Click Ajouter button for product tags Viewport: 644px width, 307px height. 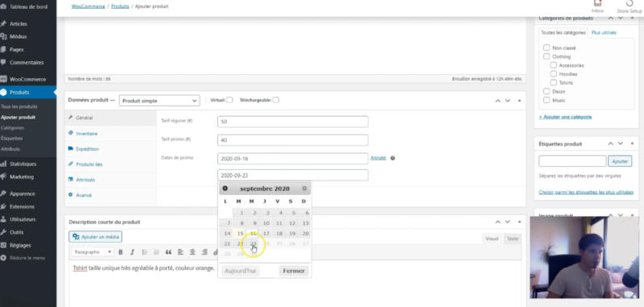(x=620, y=161)
